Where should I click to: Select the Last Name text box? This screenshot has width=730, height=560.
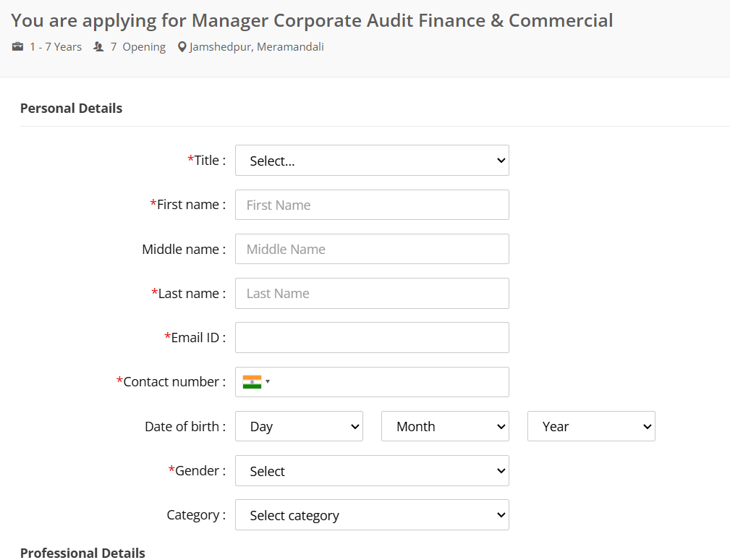(x=372, y=293)
